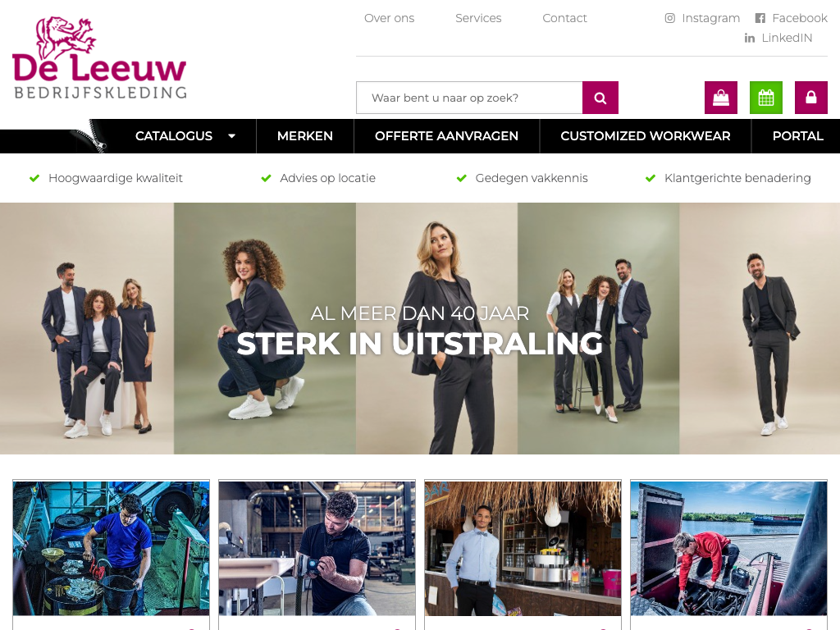Focus the 'Waar bent u naar op zoek?' search field
The width and height of the screenshot is (840, 630).
click(x=469, y=98)
